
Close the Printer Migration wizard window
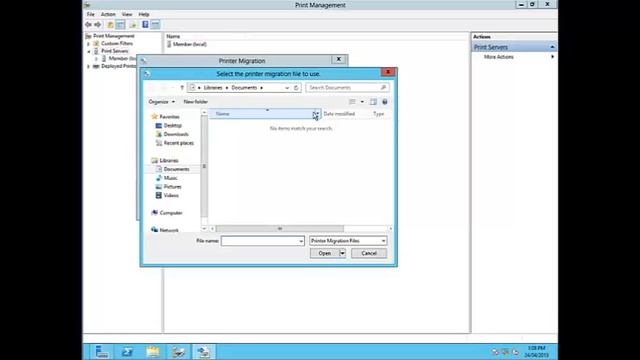click(x=338, y=60)
